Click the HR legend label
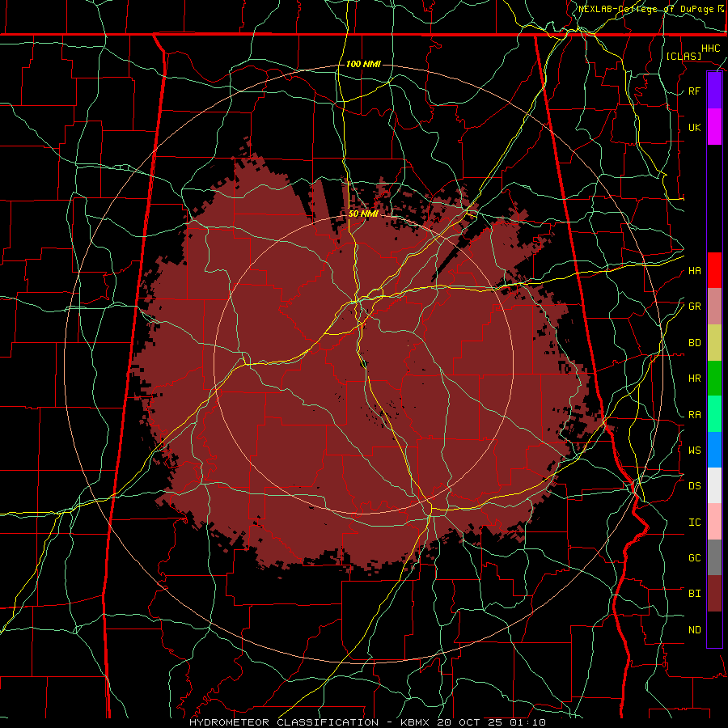This screenshot has width=728, height=728. (694, 379)
